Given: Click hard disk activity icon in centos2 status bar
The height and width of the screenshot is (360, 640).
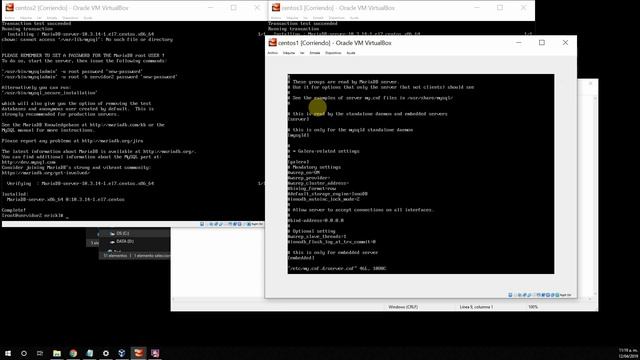Looking at the screenshot, I should point(202,224).
